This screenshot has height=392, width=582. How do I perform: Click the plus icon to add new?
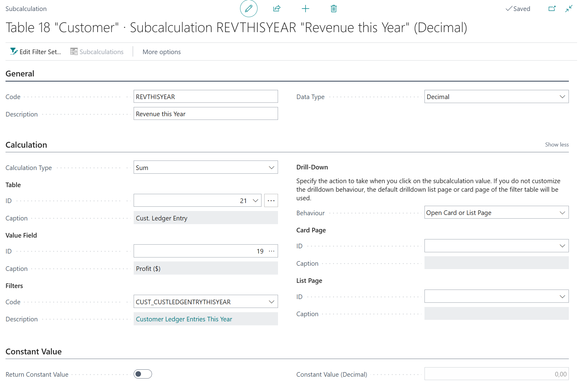305,9
